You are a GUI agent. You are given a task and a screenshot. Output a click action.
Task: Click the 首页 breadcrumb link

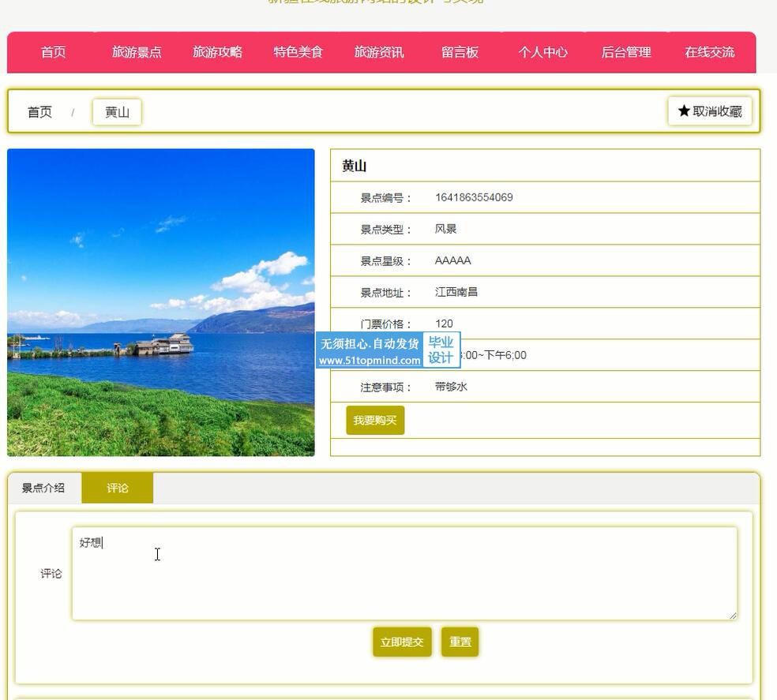tap(39, 112)
